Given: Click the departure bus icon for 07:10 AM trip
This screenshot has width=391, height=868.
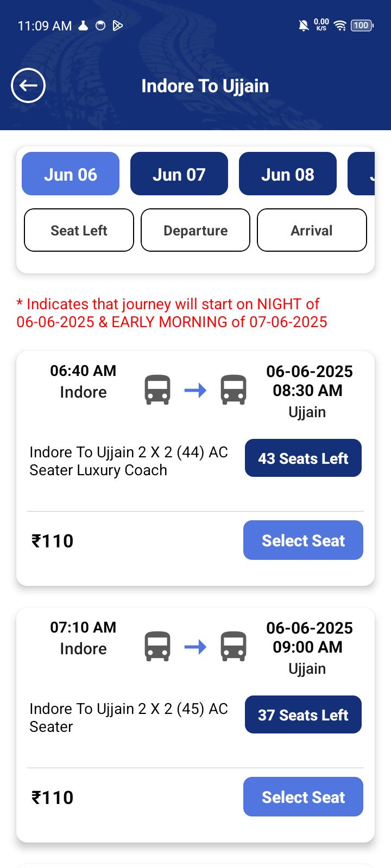Looking at the screenshot, I should (157, 647).
